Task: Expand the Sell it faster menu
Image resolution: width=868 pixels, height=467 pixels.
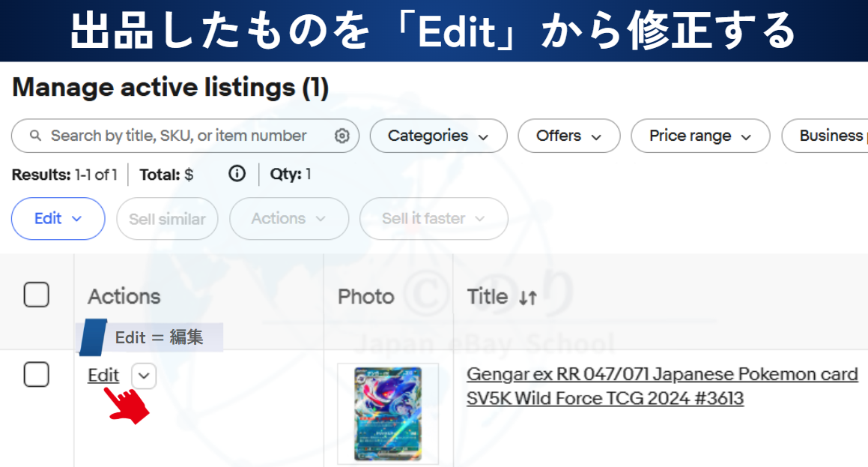Action: click(433, 219)
